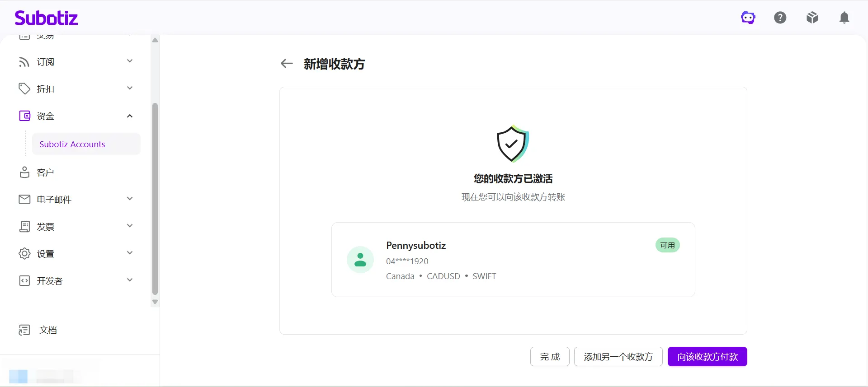Expand the 开发者 menu chevron
Image resolution: width=868 pixels, height=387 pixels.
pyautogui.click(x=130, y=280)
